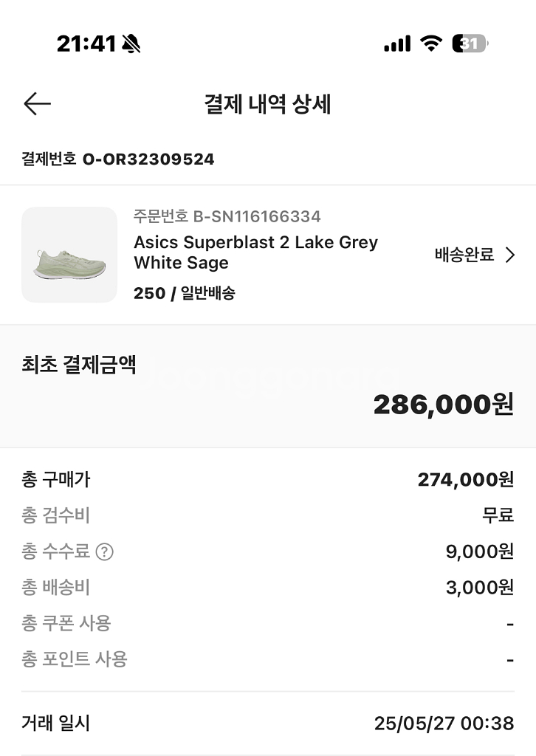Tap the 286,000원 initial payment amount
536x756 pixels.
click(x=443, y=405)
